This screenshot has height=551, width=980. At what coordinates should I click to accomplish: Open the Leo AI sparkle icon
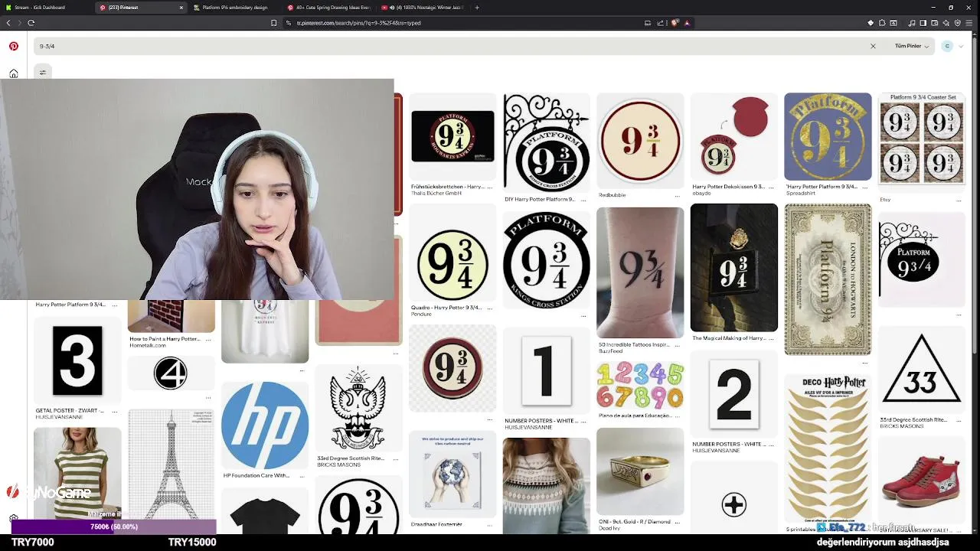tap(946, 23)
